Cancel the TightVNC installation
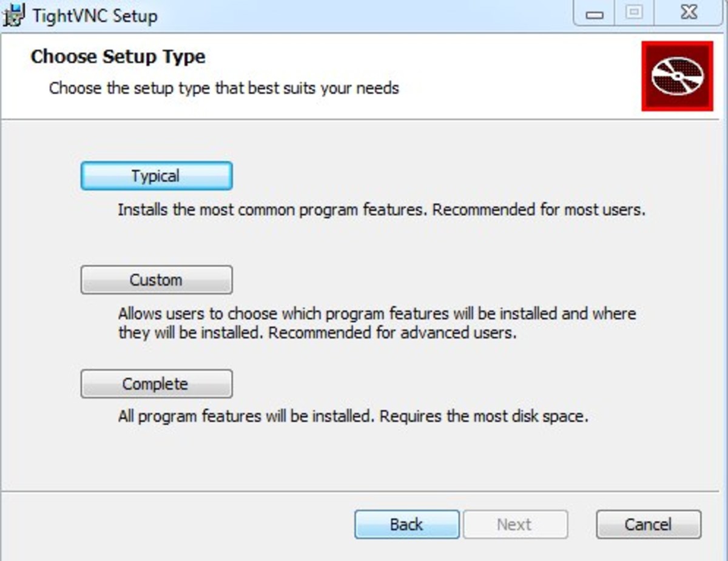The width and height of the screenshot is (728, 561). [x=648, y=524]
